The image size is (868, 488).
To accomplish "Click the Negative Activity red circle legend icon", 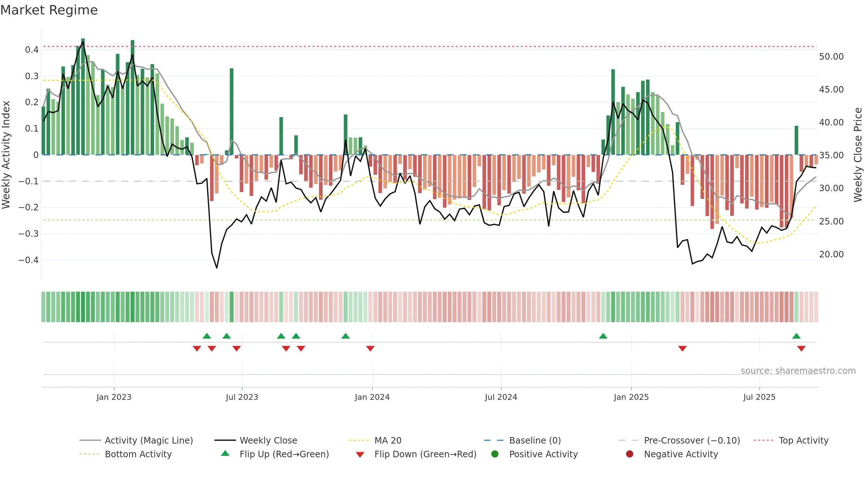I will coord(630,454).
